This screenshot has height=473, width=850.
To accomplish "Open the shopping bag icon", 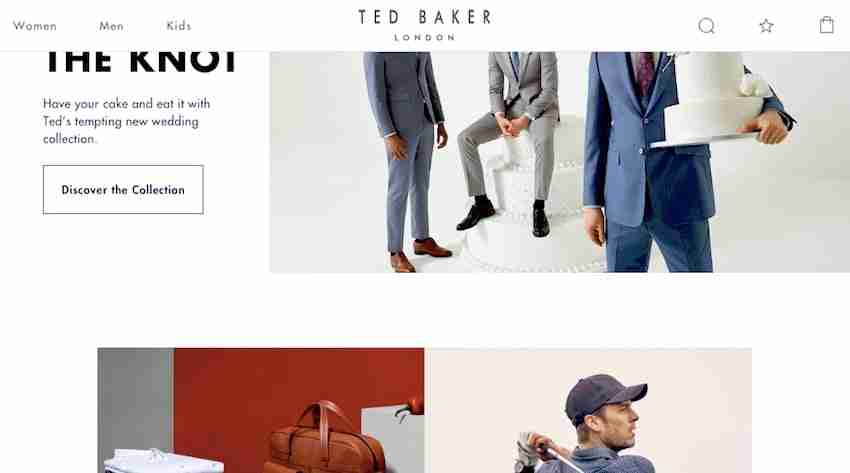I will [827, 25].
